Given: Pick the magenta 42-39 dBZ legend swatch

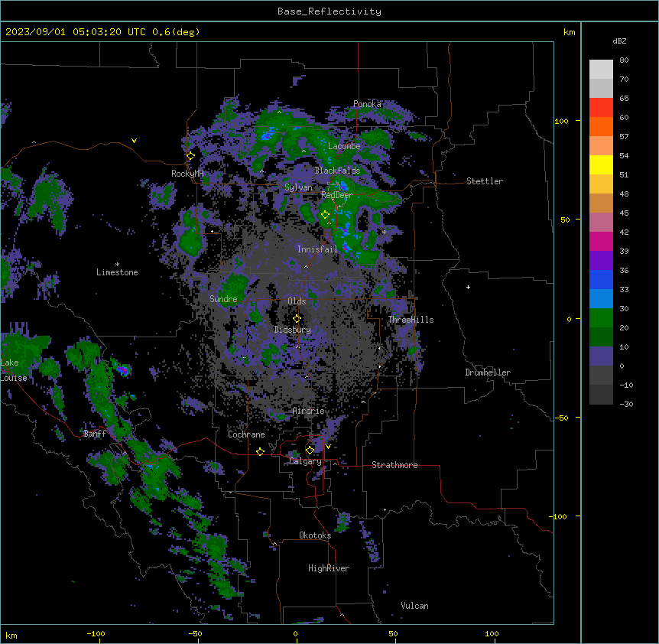Looking at the screenshot, I should (601, 241).
